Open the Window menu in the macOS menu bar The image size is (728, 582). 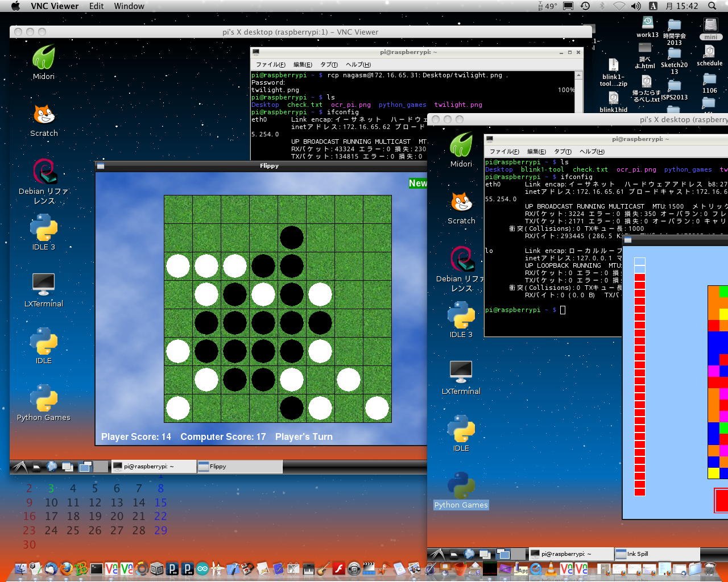pos(129,6)
